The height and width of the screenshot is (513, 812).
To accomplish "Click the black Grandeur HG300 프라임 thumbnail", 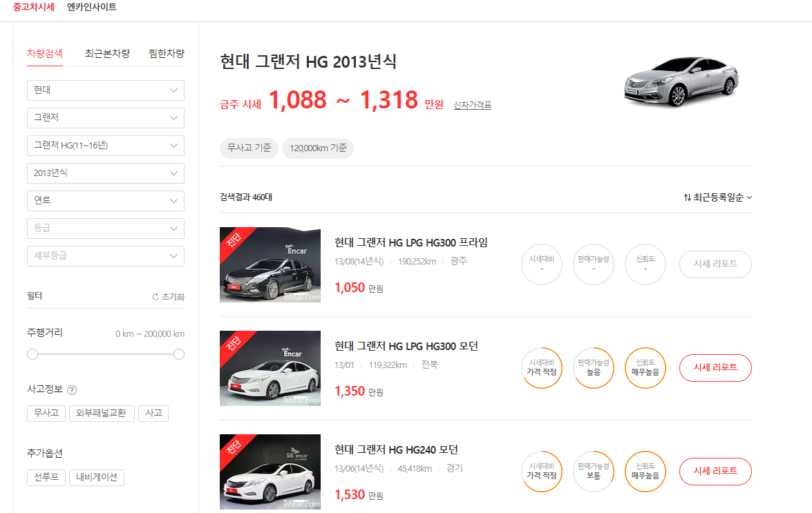I will click(x=270, y=264).
